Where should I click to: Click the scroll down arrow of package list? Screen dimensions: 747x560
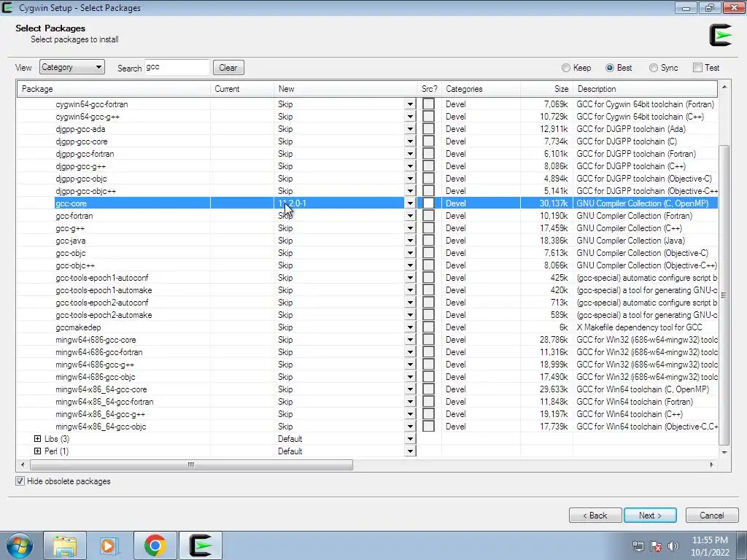coord(724,452)
